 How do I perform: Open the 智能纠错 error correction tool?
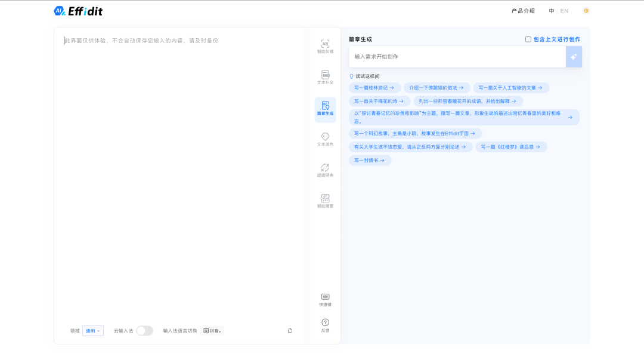tap(325, 47)
